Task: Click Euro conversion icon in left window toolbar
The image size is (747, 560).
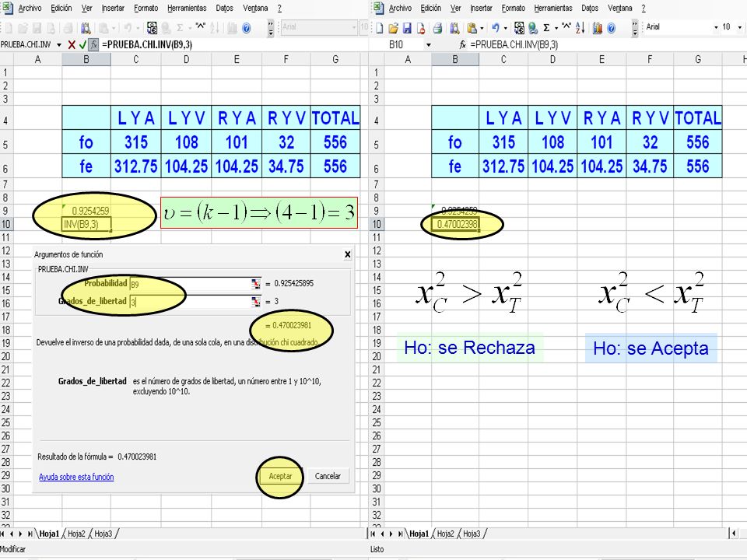Action: point(152,28)
